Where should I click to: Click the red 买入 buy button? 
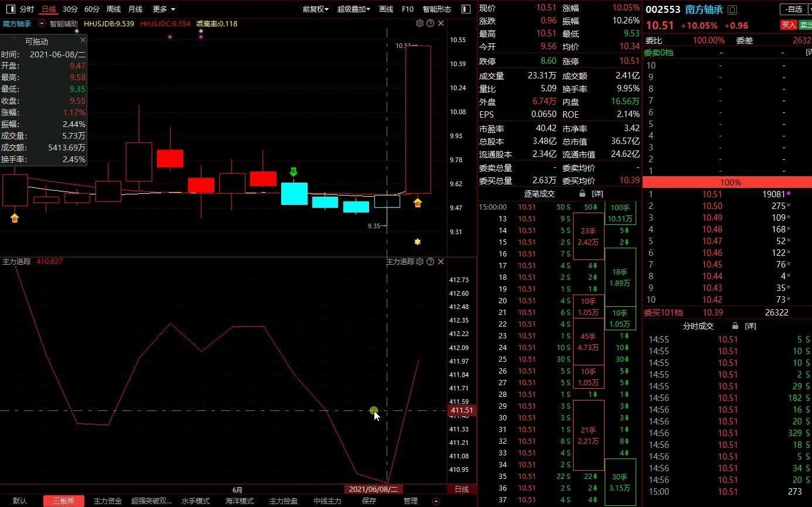point(789,25)
